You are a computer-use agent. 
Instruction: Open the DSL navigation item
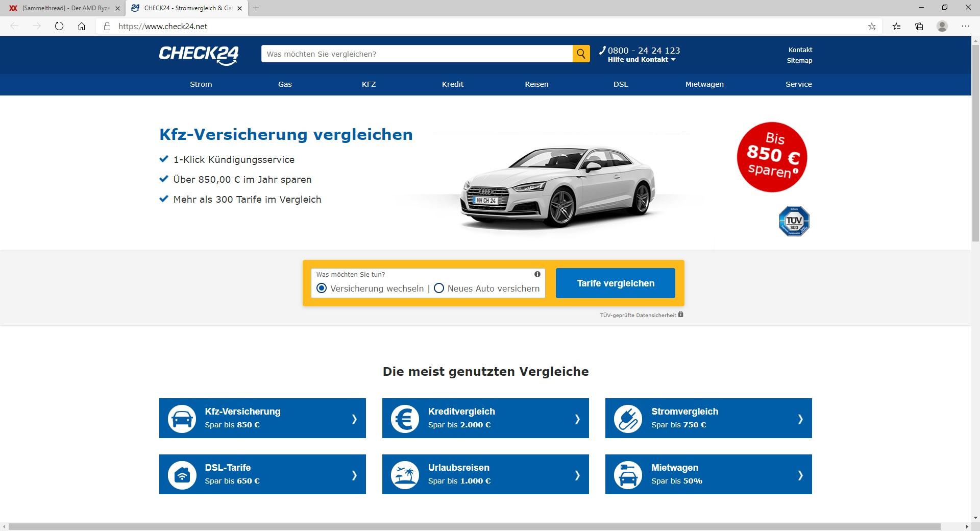621,84
